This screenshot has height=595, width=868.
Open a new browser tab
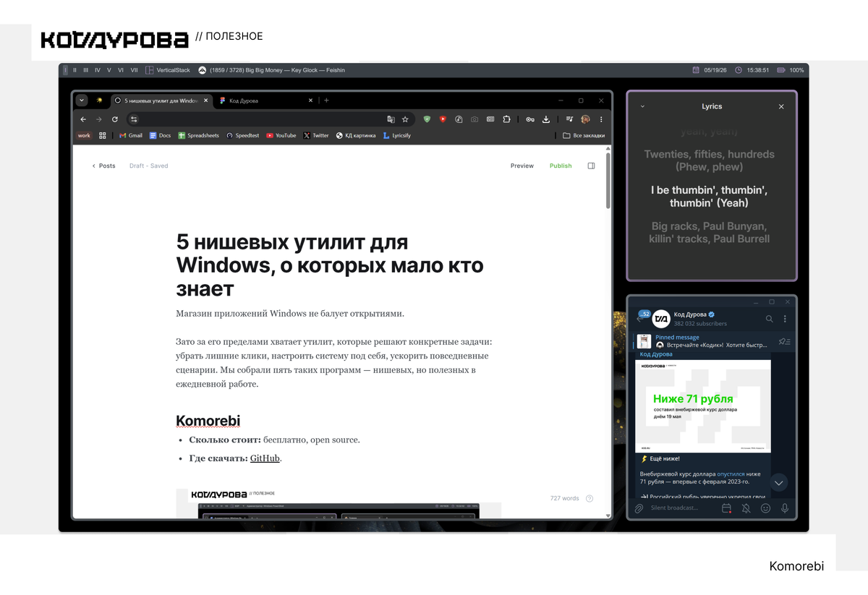pyautogui.click(x=326, y=100)
